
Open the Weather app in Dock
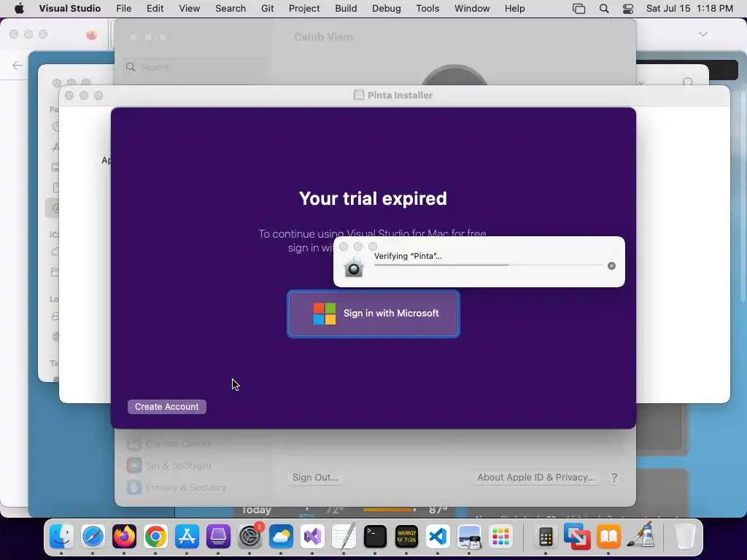point(281,537)
